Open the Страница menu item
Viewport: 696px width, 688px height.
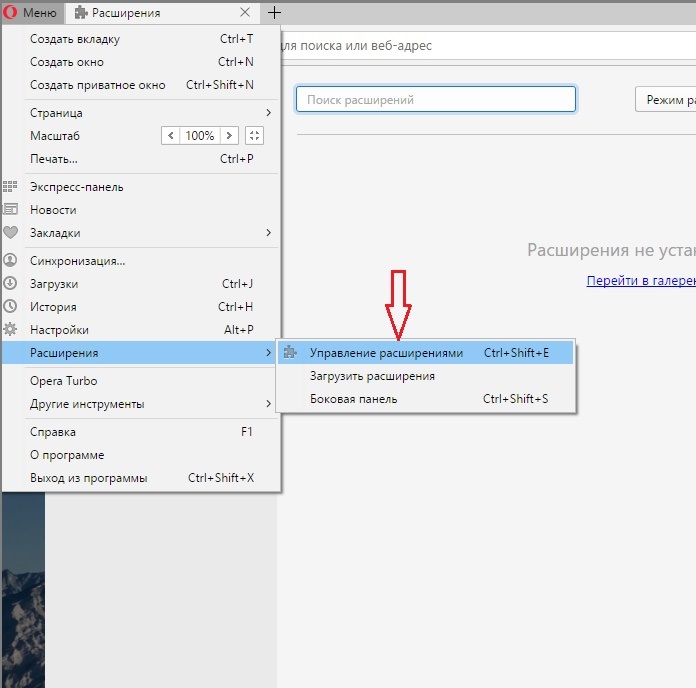142,113
